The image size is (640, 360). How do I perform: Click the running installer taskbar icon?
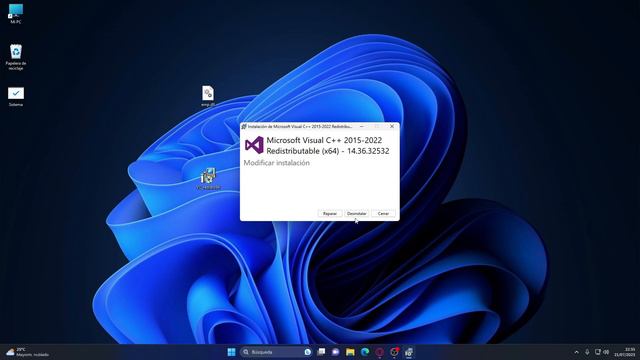[x=409, y=352]
